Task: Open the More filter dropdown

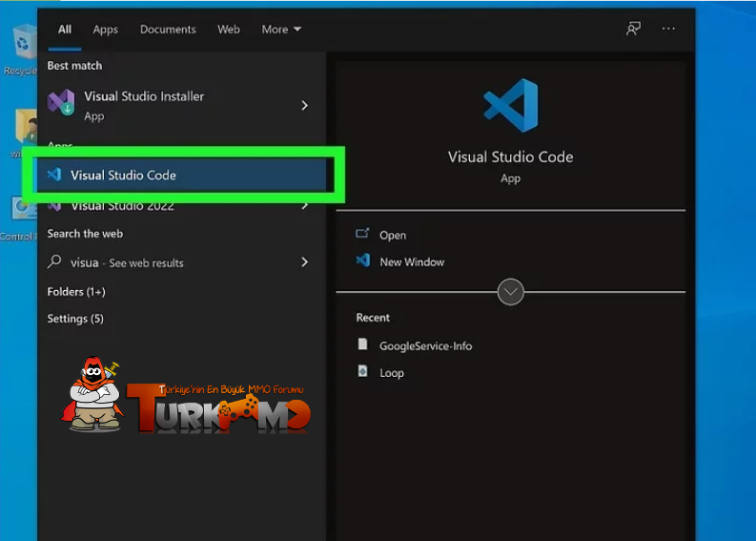Action: pyautogui.click(x=281, y=30)
